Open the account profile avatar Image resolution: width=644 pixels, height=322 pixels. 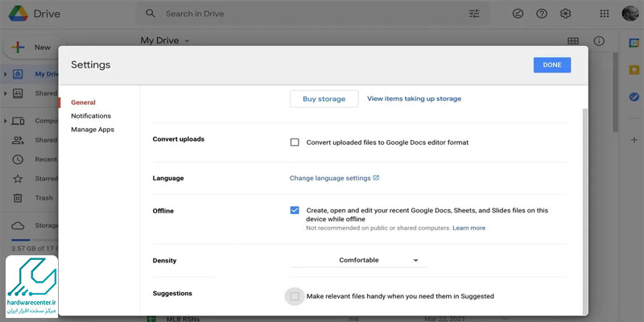tap(630, 14)
